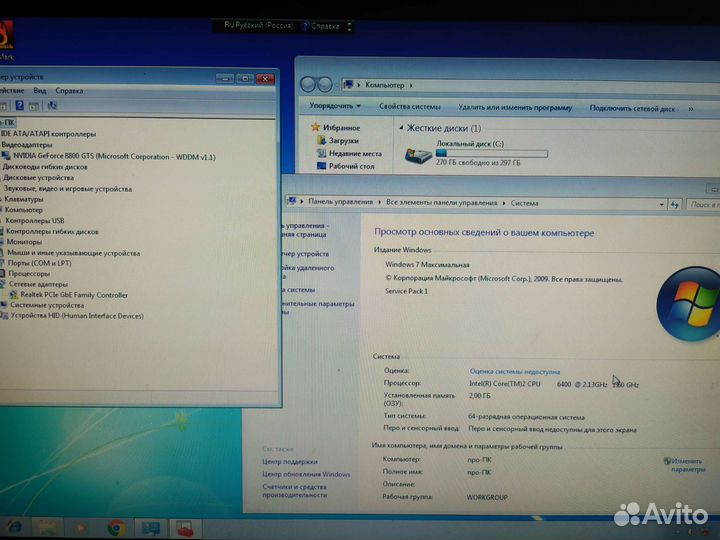
Task: Open Chrome from the taskbar
Action: (116, 527)
